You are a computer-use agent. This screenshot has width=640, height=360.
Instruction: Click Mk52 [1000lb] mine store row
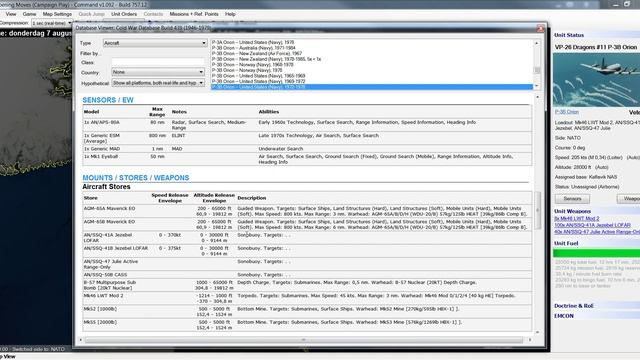307,311
